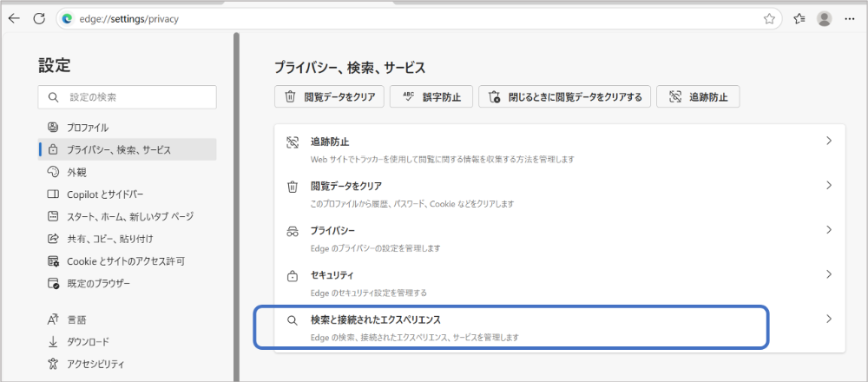Open Copilot とサイドバー settings
This screenshot has width=868, height=382.
[x=128, y=194]
